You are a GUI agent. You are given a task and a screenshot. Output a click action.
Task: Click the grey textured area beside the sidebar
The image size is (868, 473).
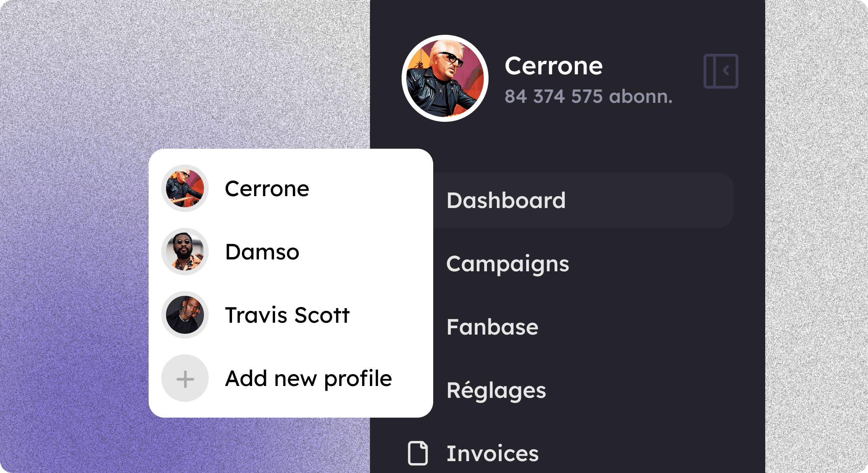tap(816, 237)
